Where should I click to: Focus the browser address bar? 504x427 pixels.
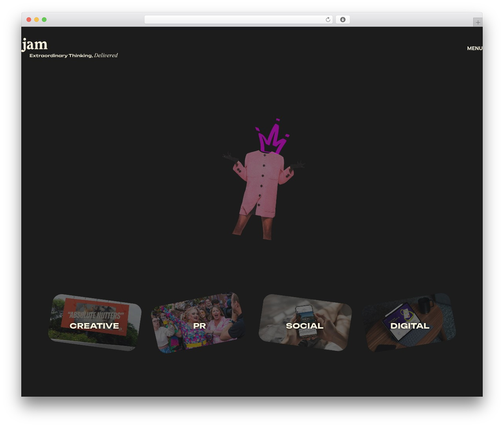point(238,20)
